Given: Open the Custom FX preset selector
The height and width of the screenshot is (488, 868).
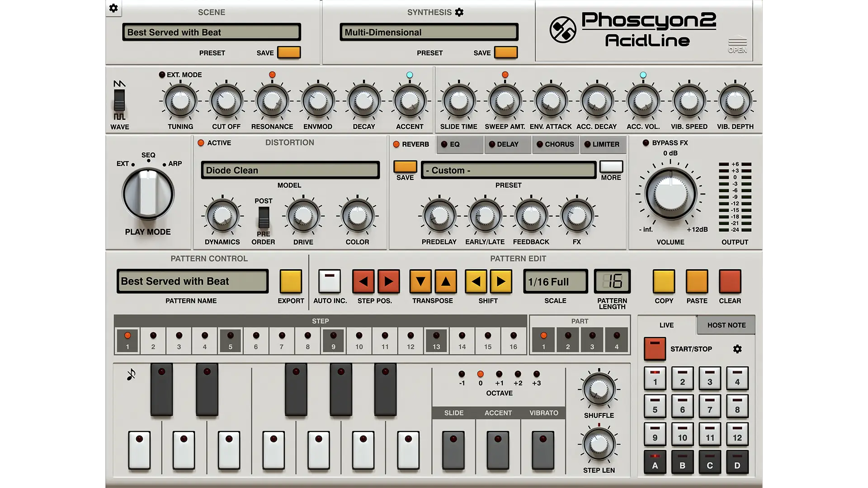Looking at the screenshot, I should click(x=509, y=170).
